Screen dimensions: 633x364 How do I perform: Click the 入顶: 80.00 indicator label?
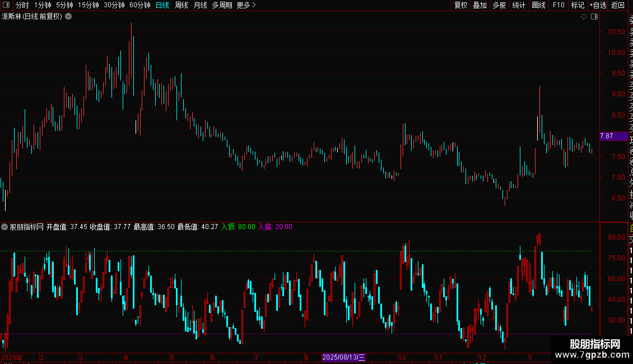238,227
